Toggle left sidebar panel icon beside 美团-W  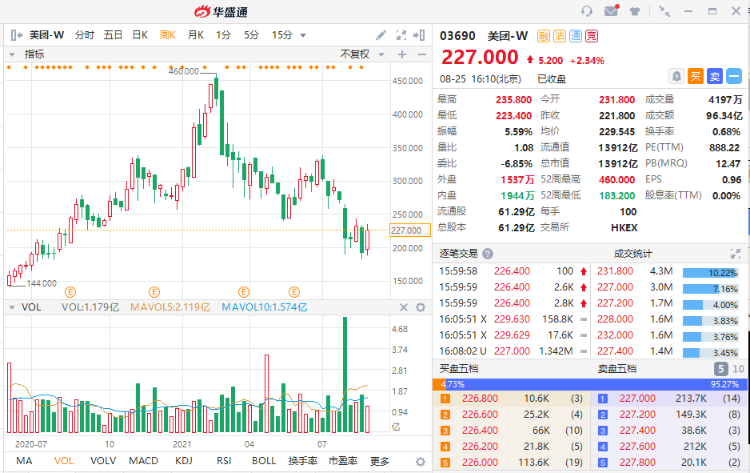(16, 35)
